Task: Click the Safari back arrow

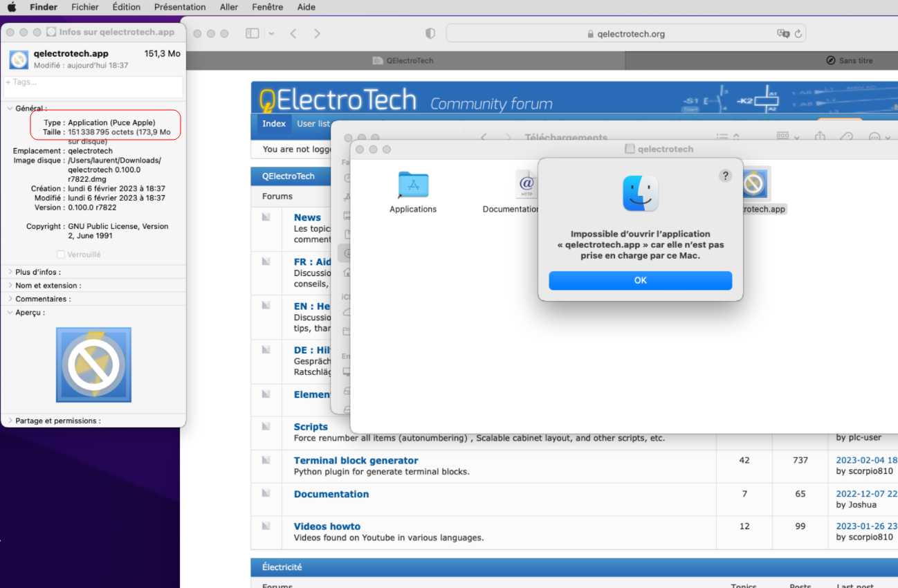Action: 293,33
